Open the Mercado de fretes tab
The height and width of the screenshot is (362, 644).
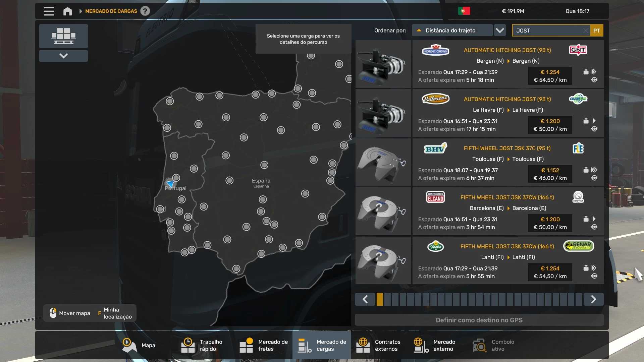click(264, 345)
